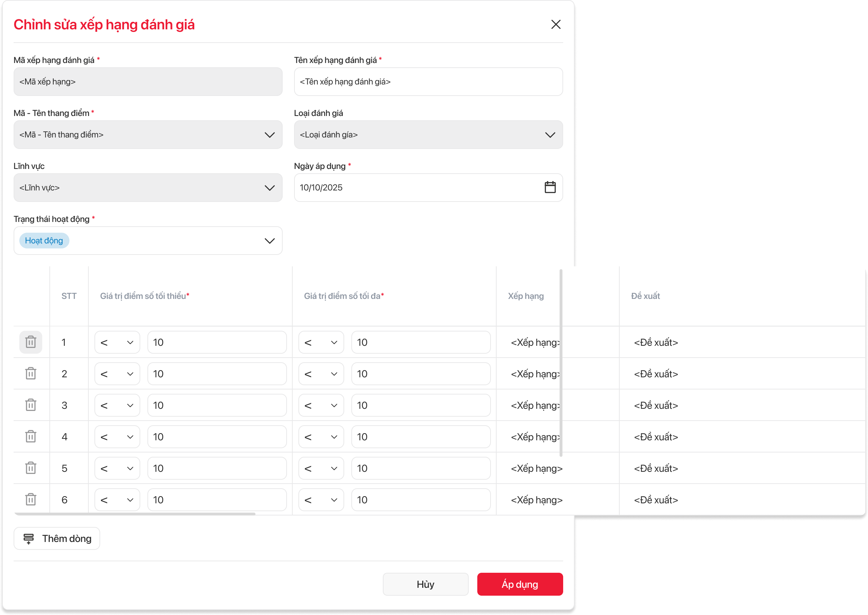
Task: Delete row 4 via trash icon
Action: click(31, 436)
